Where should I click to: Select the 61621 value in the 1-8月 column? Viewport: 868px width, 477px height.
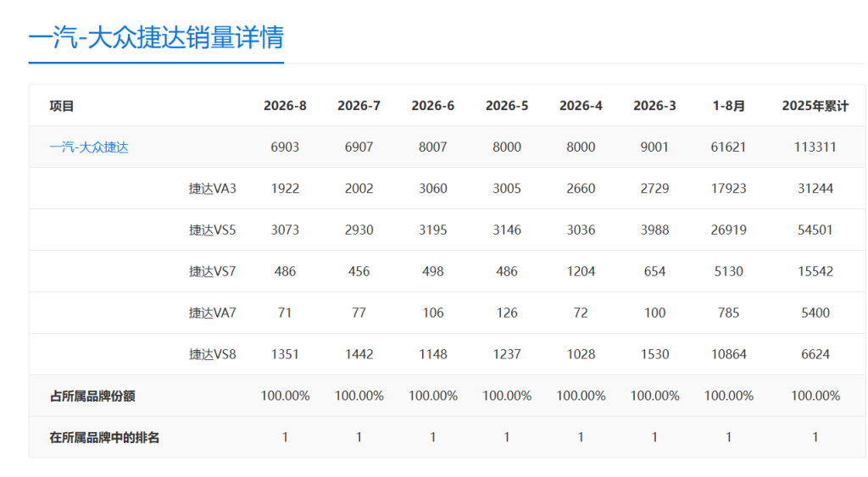click(x=728, y=147)
